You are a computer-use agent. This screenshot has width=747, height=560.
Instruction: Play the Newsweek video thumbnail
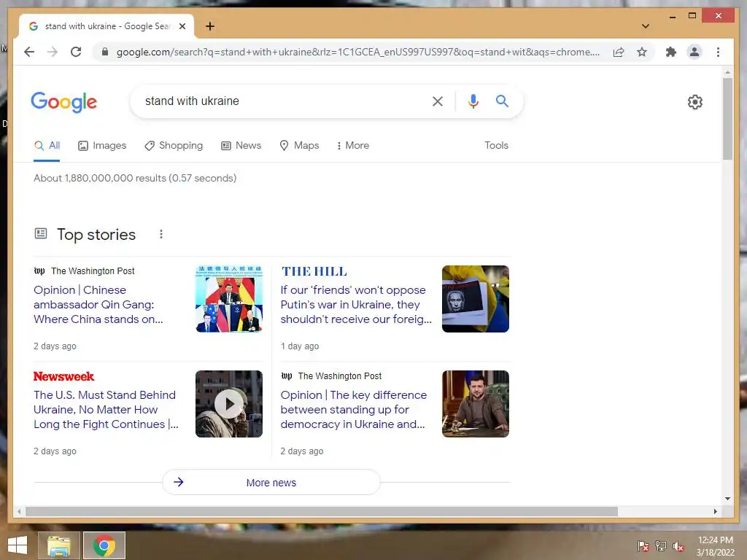point(229,404)
